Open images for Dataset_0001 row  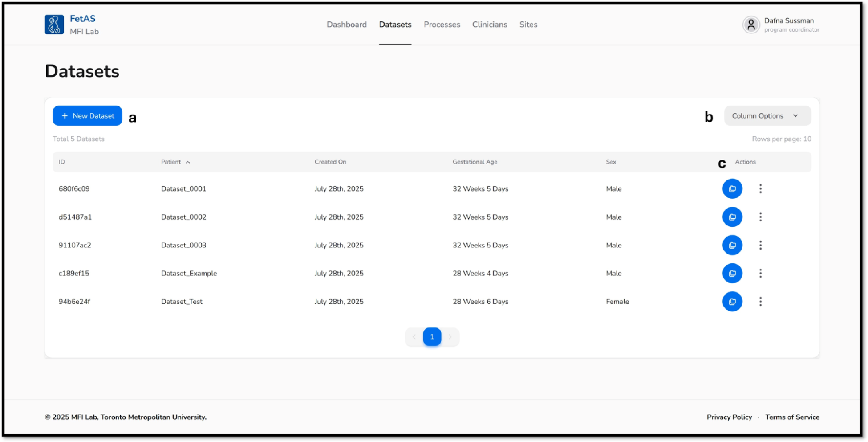click(x=732, y=189)
